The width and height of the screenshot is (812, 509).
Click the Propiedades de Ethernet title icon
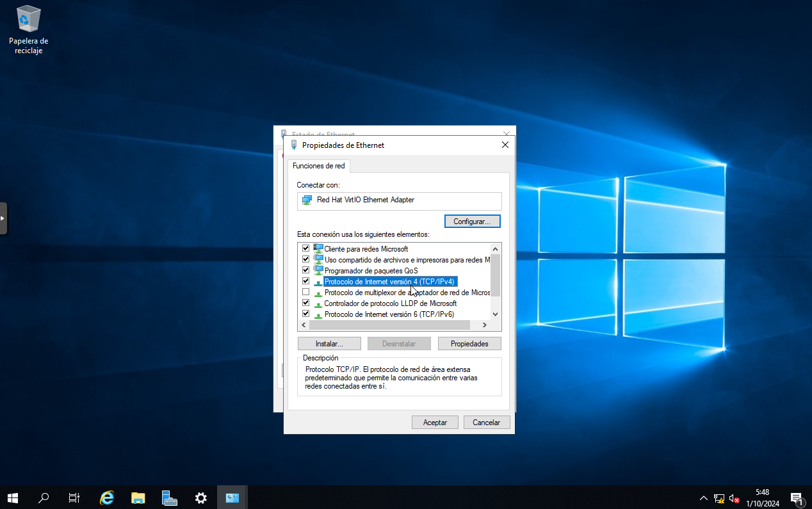point(294,145)
